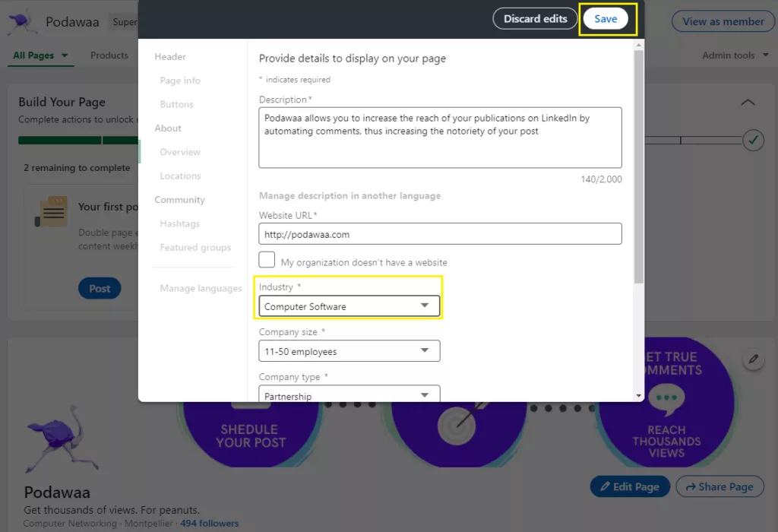Click the green Build Your Page progress bar
The width and height of the screenshot is (778, 532).
tap(78, 141)
